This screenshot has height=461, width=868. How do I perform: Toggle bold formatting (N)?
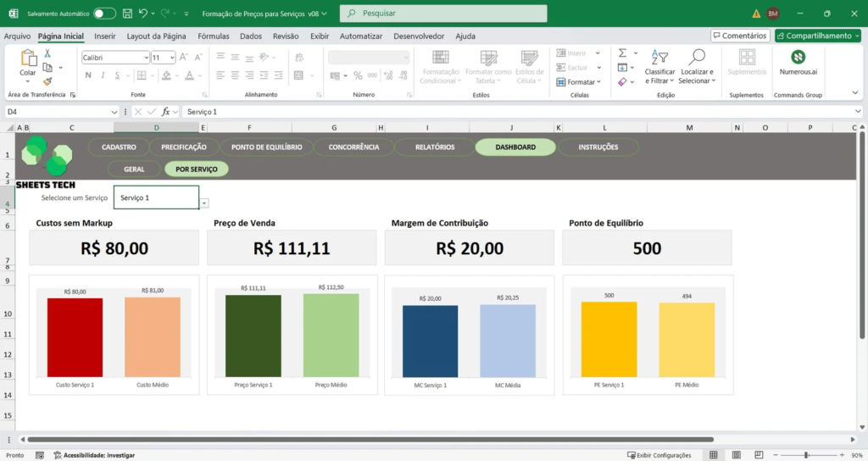tap(87, 75)
